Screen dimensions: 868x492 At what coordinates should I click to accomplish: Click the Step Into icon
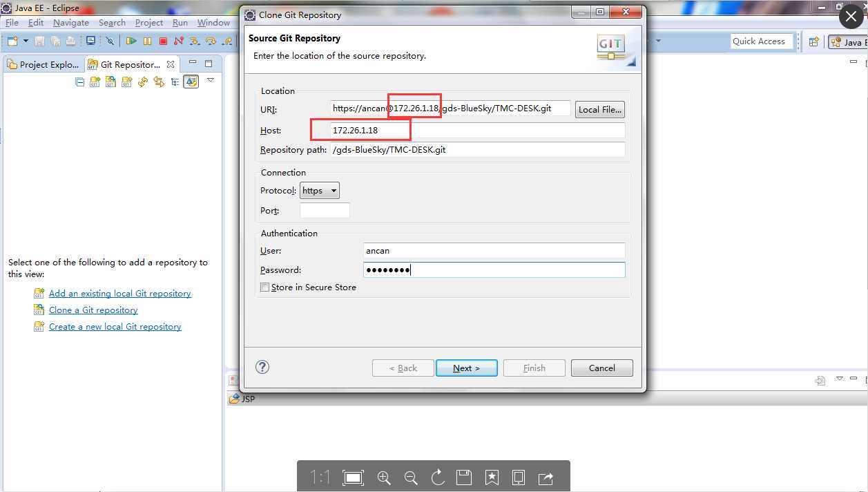coord(195,41)
